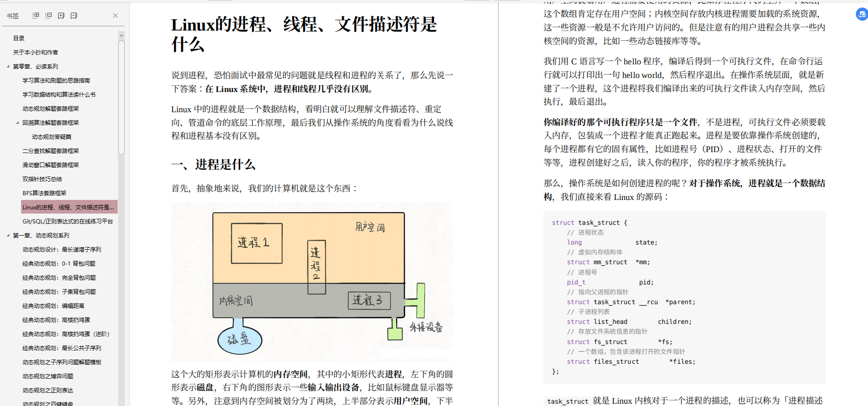Click the memory space diagram image

(312, 282)
